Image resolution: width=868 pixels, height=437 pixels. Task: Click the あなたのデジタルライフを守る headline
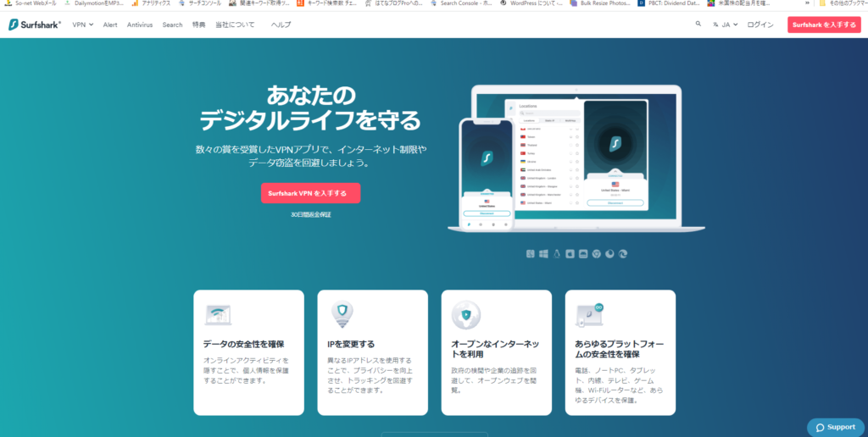click(310, 108)
